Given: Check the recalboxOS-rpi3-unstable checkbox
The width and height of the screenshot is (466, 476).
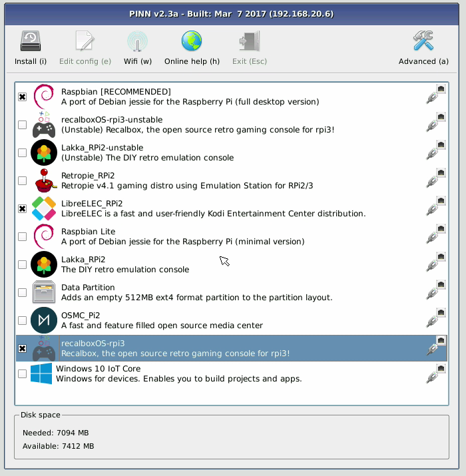Looking at the screenshot, I should [22, 124].
